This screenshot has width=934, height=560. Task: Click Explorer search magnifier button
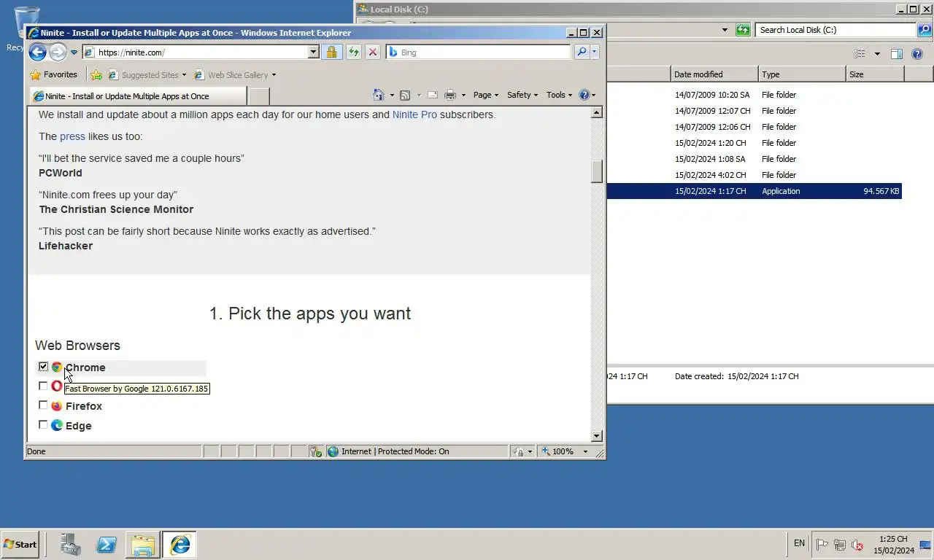(925, 30)
